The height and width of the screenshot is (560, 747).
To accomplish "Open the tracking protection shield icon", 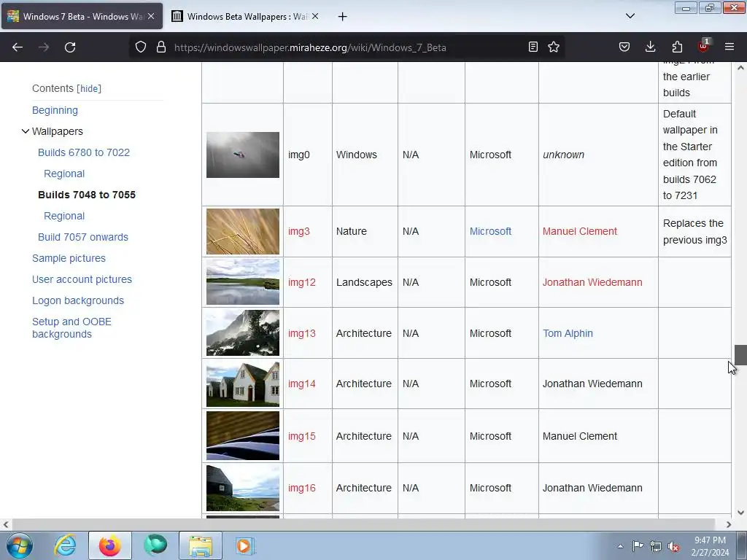I will pyautogui.click(x=141, y=47).
